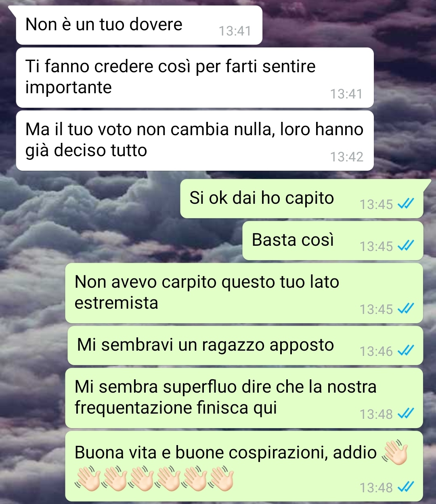The image size is (436, 504).
Task: Tap 'Ma il tuo voto non cambia nulla' bubble
Action: 195,140
